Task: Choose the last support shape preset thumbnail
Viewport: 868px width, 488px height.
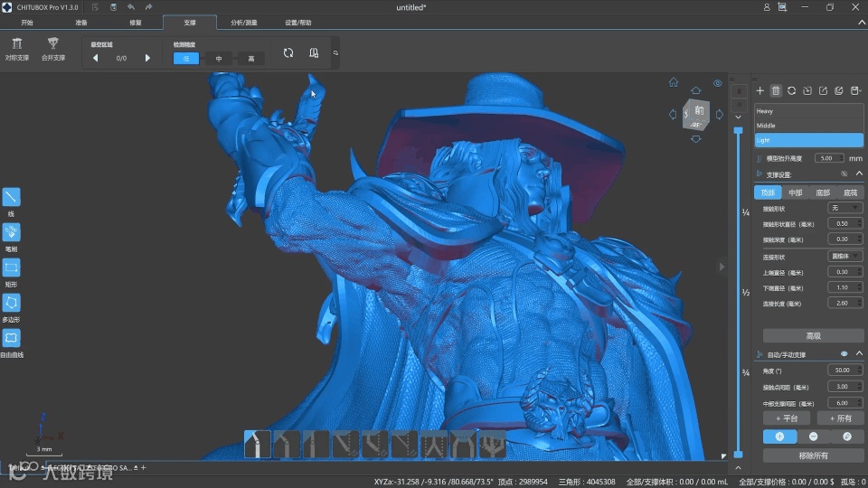Action: tap(492, 445)
